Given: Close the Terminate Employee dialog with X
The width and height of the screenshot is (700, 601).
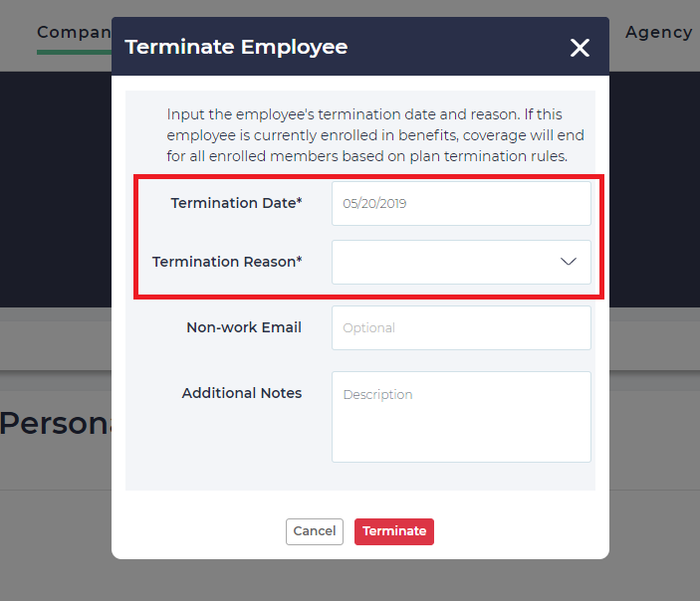Looking at the screenshot, I should pyautogui.click(x=580, y=48).
